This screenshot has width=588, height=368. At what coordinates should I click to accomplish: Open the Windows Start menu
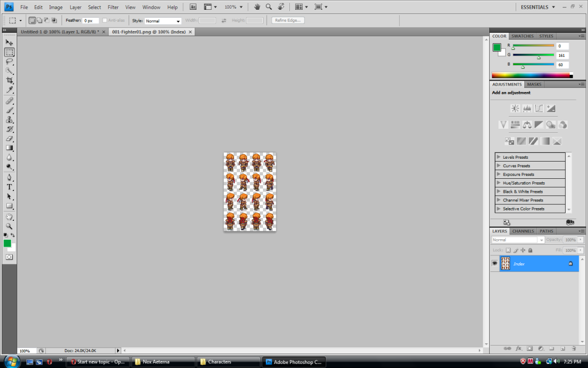11,361
